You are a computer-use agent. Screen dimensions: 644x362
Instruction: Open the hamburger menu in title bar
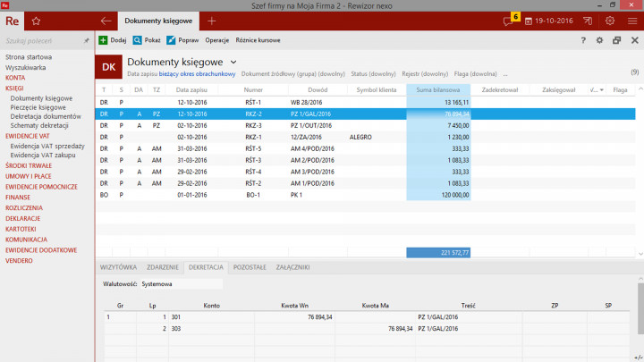(x=632, y=21)
